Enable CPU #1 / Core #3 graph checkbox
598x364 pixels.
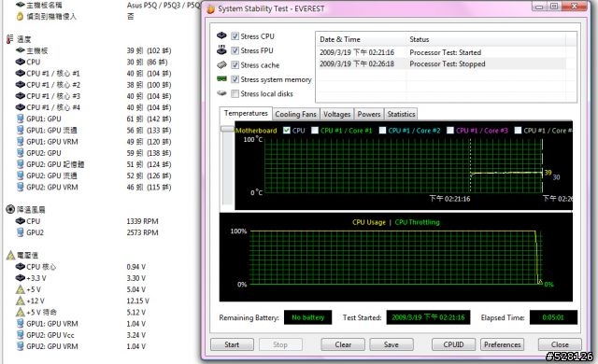[x=450, y=131]
